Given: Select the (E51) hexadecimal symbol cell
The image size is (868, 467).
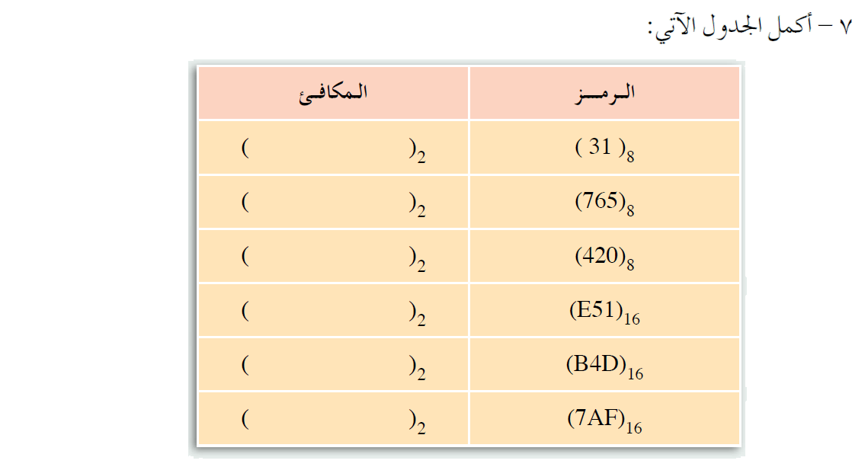Looking at the screenshot, I should [604, 311].
